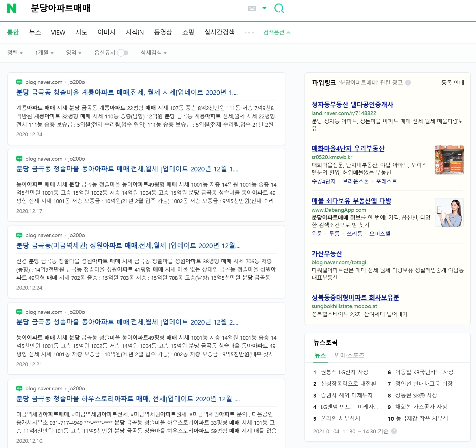Open the 투룸 sublink
The width and height of the screenshot is (476, 448).
pyautogui.click(x=334, y=234)
